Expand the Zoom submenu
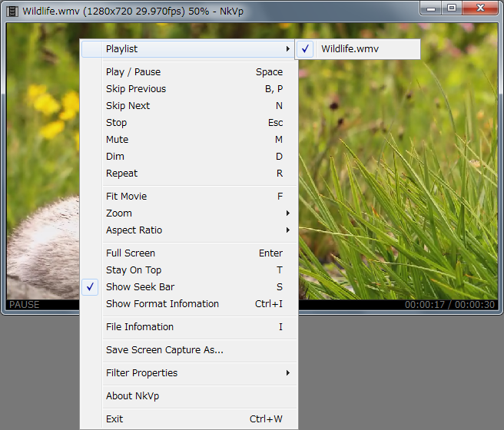This screenshot has width=504, height=430. [x=188, y=213]
